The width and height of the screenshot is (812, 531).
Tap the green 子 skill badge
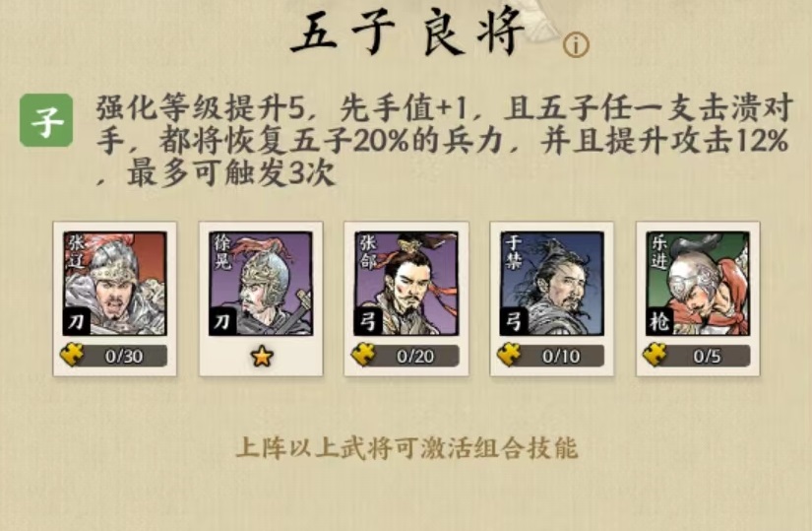click(x=46, y=120)
